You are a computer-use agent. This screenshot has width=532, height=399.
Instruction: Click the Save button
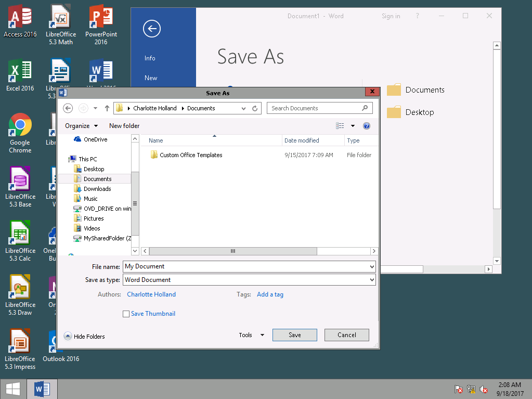[x=294, y=334]
